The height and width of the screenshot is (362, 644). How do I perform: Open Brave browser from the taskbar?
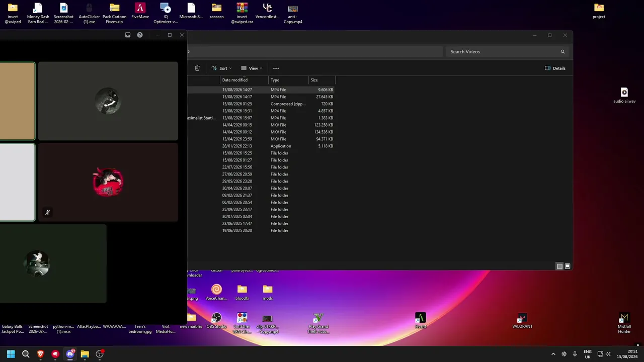pyautogui.click(x=40, y=354)
